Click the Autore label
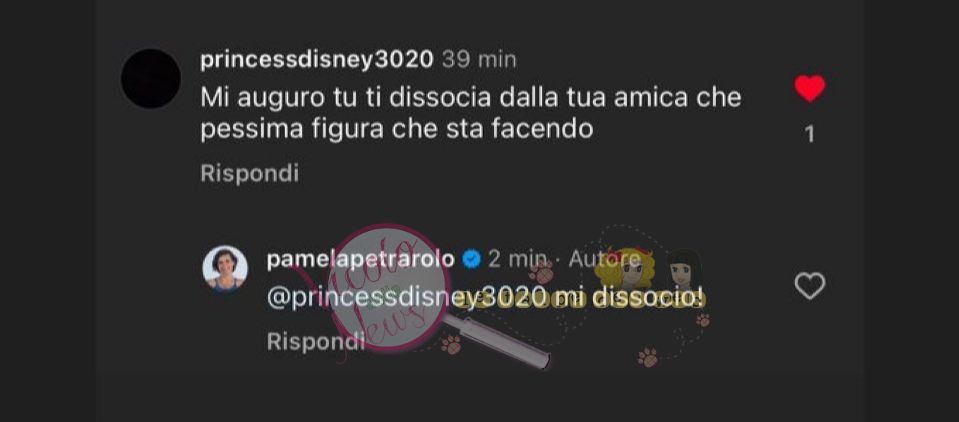This screenshot has height=422, width=959. coord(605,259)
